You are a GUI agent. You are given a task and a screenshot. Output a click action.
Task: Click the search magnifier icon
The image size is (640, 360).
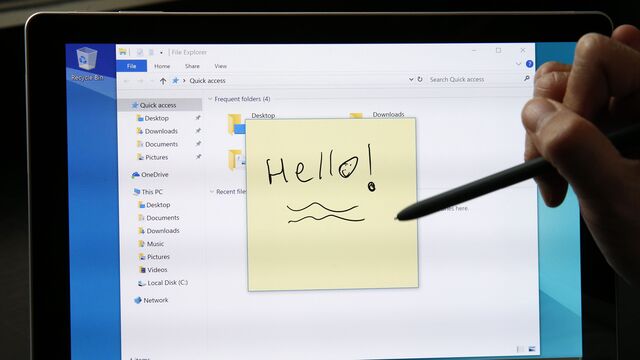click(x=527, y=78)
